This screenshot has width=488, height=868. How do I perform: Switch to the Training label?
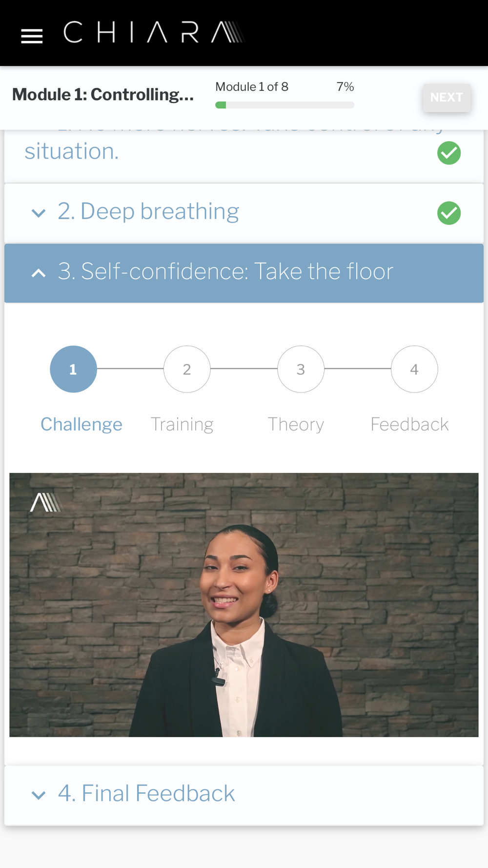(x=182, y=424)
